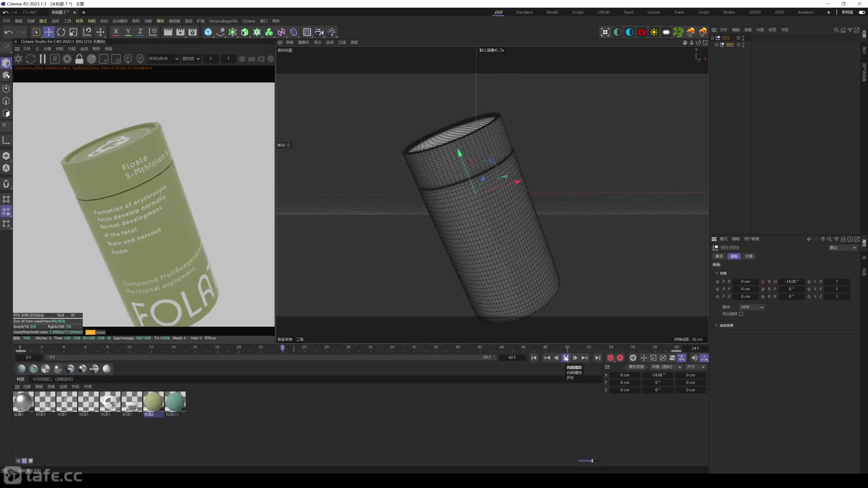This screenshot has width=868, height=488.
Task: Open Octane render settings gear
Action: point(67,59)
